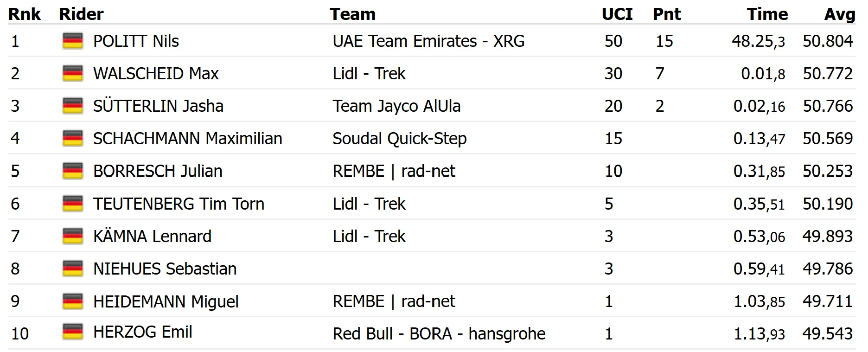
Task: Click the flag icon by SÜTTERLIN Jasha
Action: click(73, 106)
